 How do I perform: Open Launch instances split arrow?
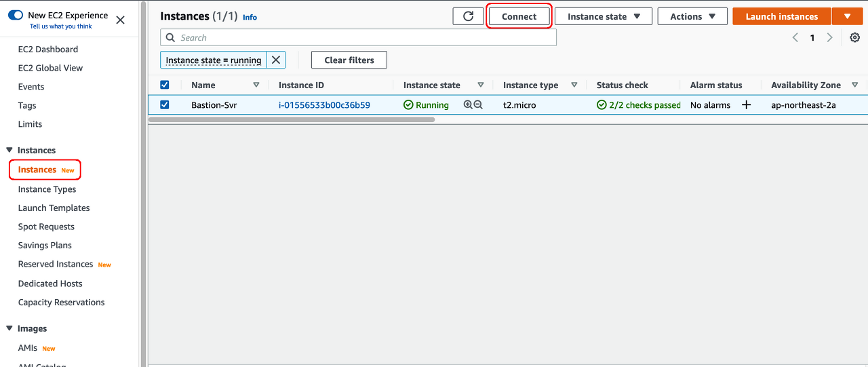pos(847,16)
